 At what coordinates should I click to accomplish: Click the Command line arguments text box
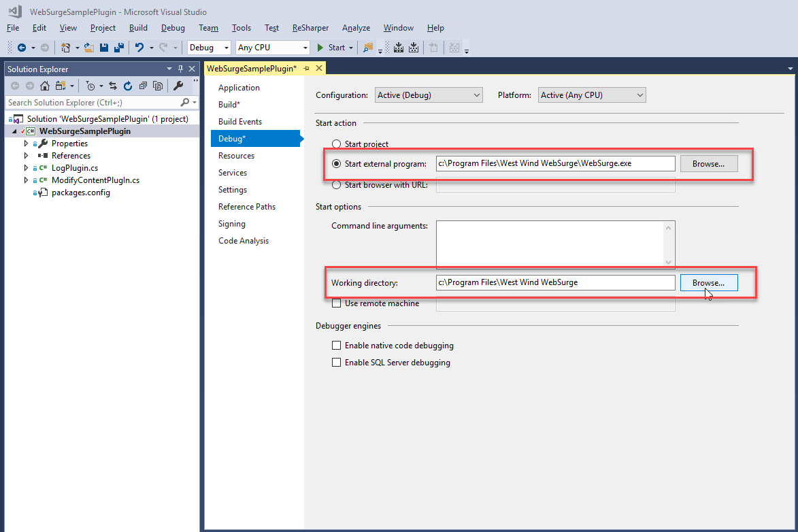(550, 244)
